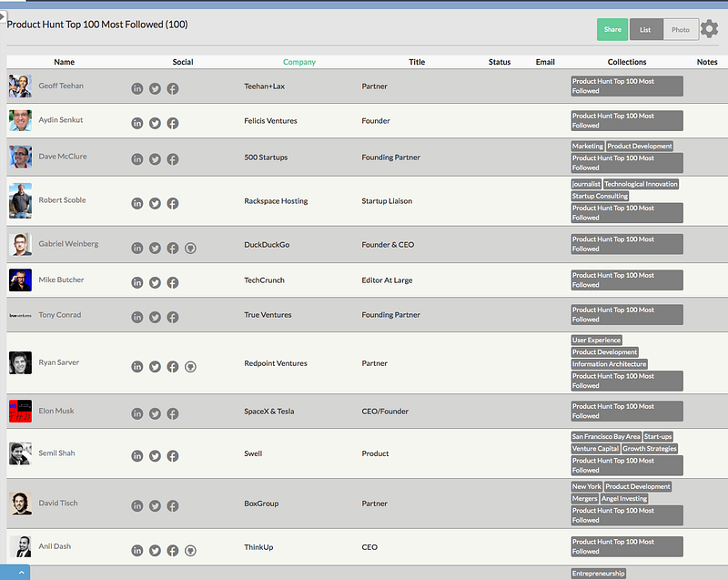
Task: Sort by the Status column header
Action: click(x=500, y=62)
